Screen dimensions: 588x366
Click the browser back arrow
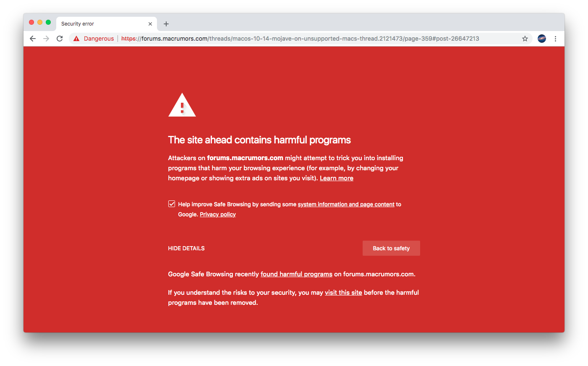[x=33, y=39]
